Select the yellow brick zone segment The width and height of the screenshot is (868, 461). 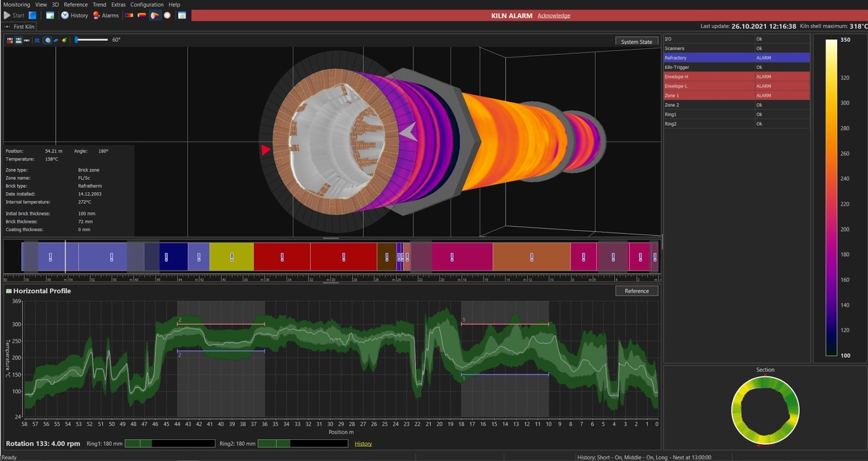(x=231, y=257)
